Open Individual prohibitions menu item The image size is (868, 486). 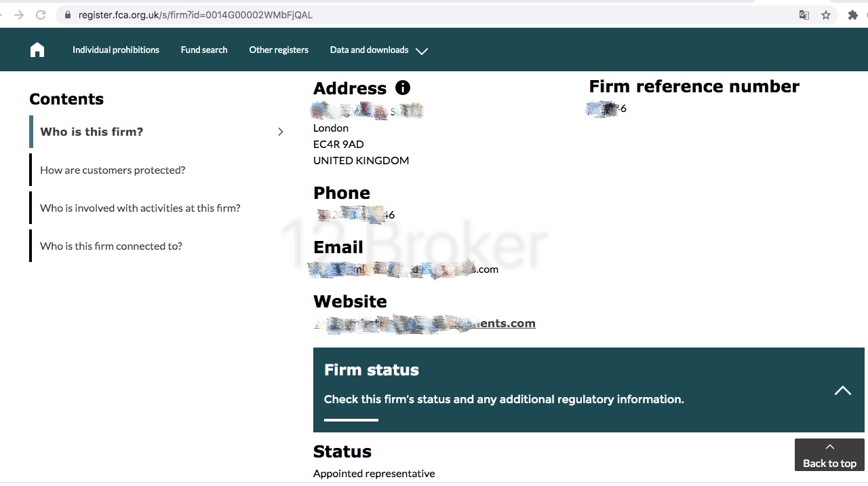coord(116,50)
